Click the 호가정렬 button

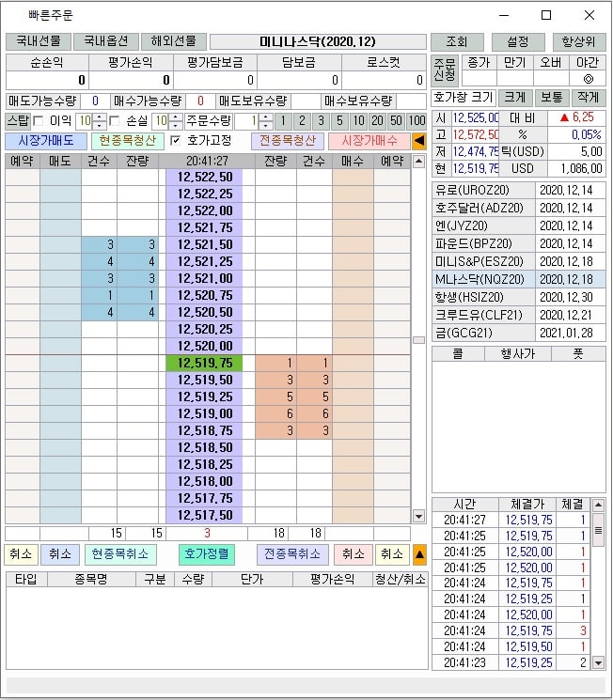pos(207,554)
